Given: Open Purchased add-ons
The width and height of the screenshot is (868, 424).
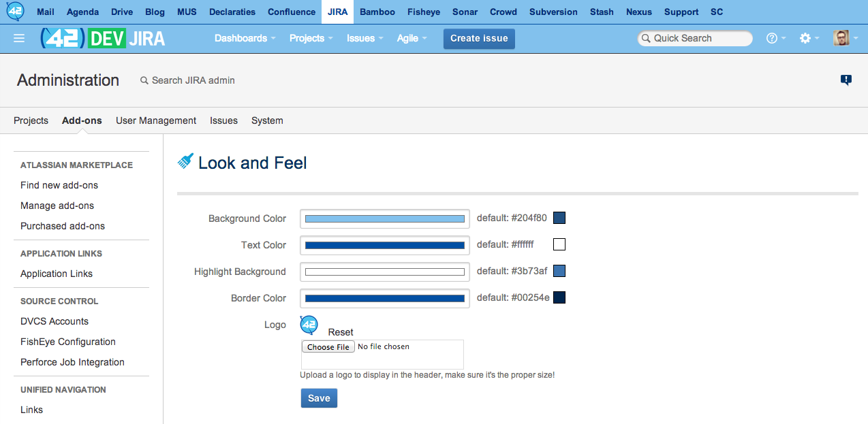Looking at the screenshot, I should click(x=63, y=226).
